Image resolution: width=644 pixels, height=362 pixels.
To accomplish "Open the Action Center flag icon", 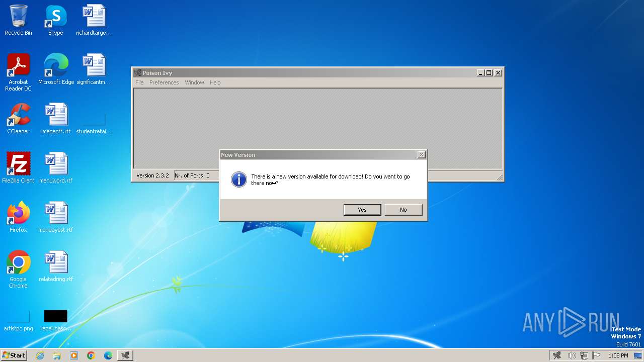I will (597, 355).
